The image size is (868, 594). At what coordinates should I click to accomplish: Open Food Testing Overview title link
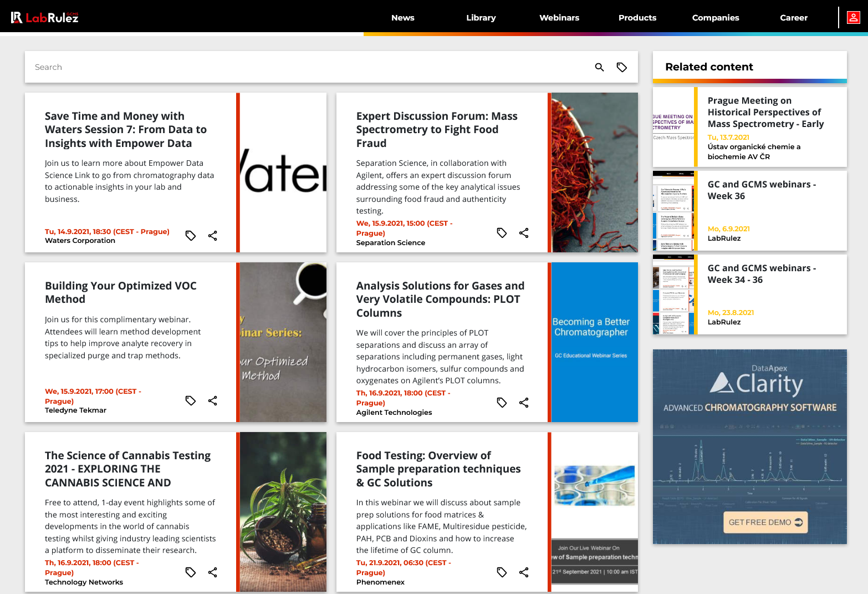tap(438, 469)
